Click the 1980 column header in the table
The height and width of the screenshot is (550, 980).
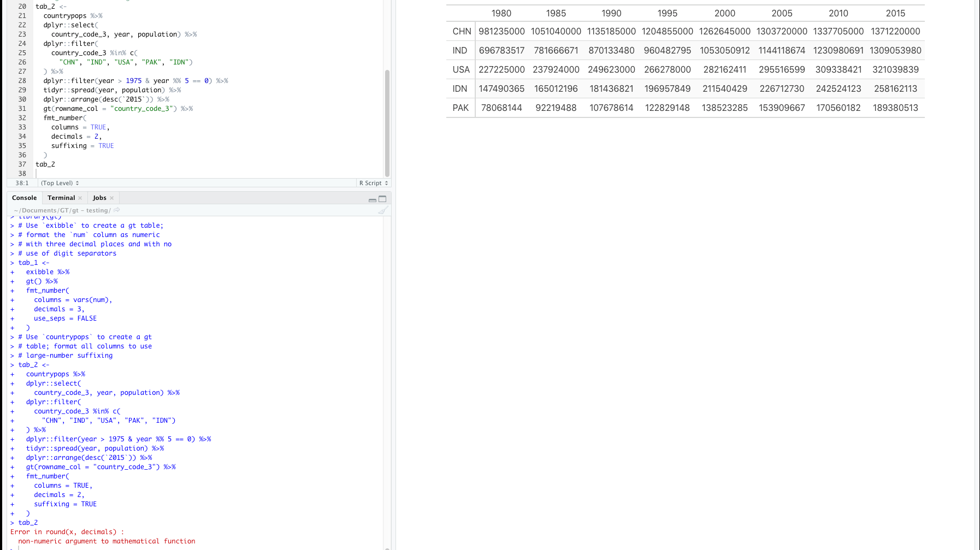coord(501,13)
